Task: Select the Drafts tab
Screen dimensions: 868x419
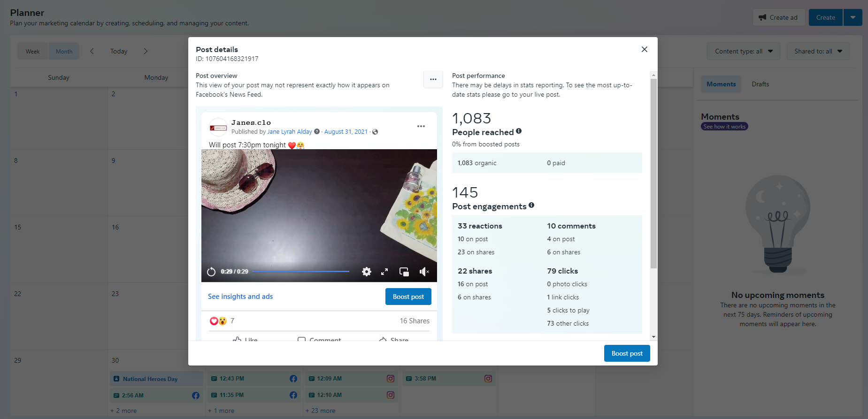Action: 760,84
